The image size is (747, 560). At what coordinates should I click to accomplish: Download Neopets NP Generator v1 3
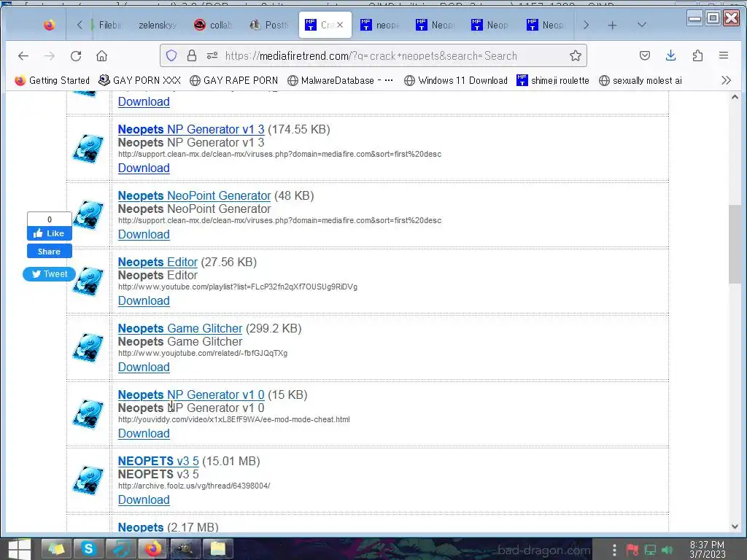pyautogui.click(x=144, y=168)
